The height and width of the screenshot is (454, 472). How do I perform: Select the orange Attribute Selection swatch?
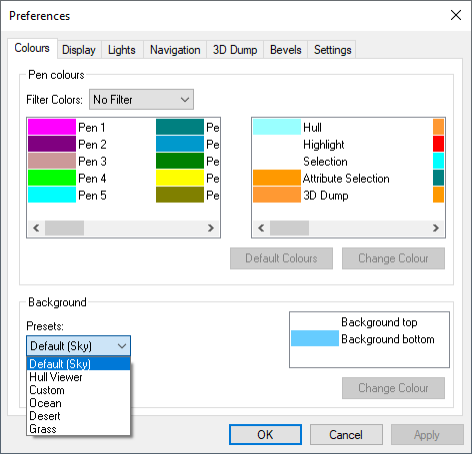277,178
